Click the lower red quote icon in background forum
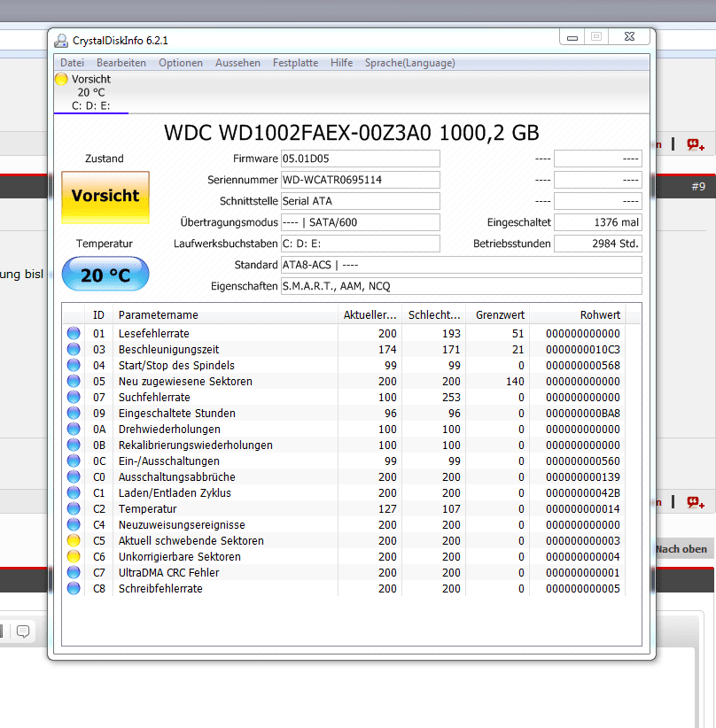The height and width of the screenshot is (728, 716). point(696,502)
